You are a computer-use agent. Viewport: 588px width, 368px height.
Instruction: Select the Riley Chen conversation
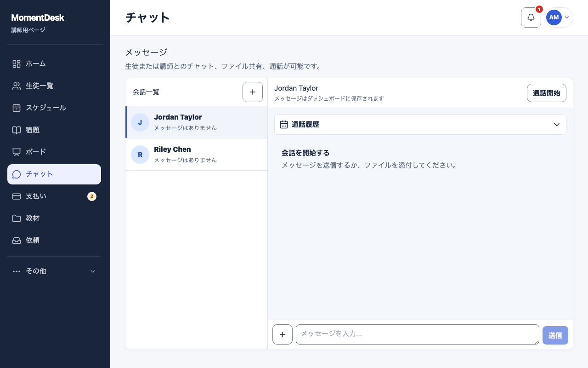point(197,155)
